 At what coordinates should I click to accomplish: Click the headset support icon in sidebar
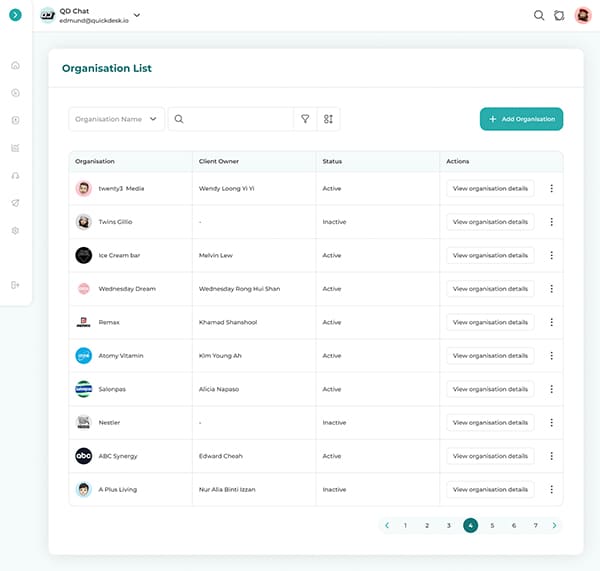(15, 176)
